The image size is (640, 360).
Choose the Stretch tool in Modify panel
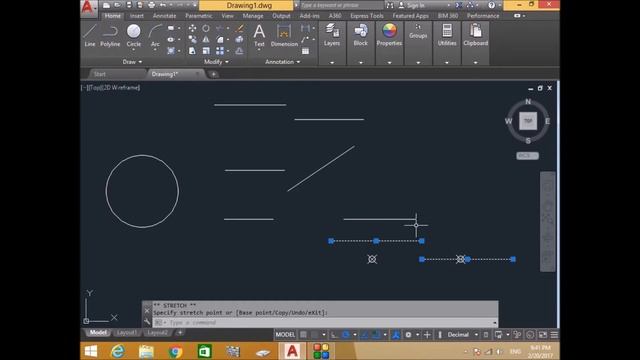pos(192,51)
